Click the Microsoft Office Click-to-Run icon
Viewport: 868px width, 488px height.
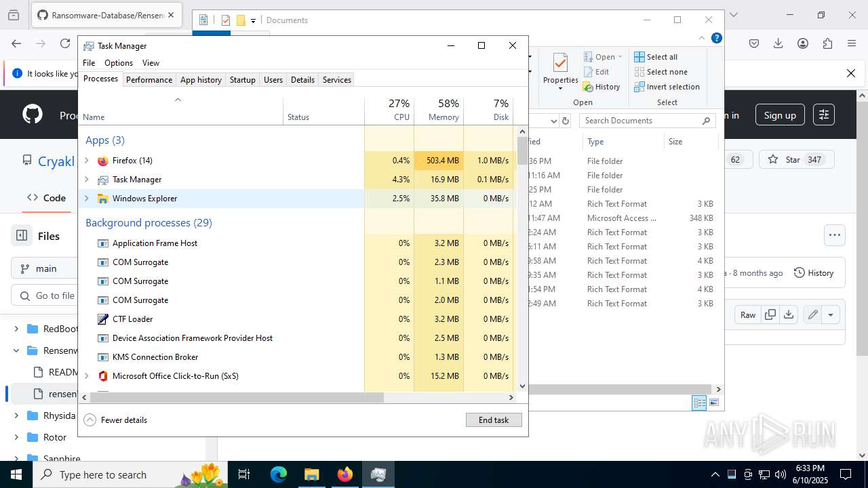tap(102, 376)
